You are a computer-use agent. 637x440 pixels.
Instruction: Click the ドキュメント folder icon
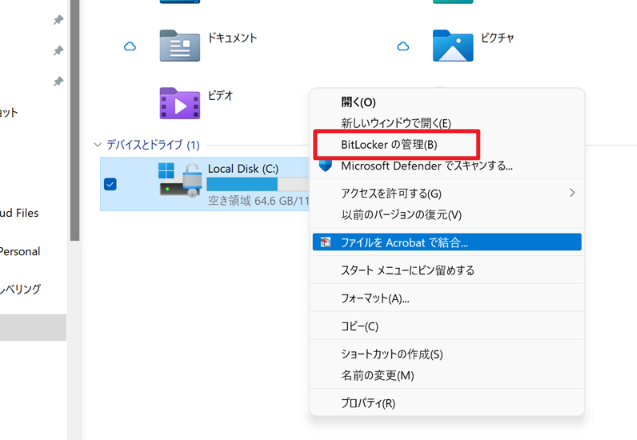pos(180,46)
